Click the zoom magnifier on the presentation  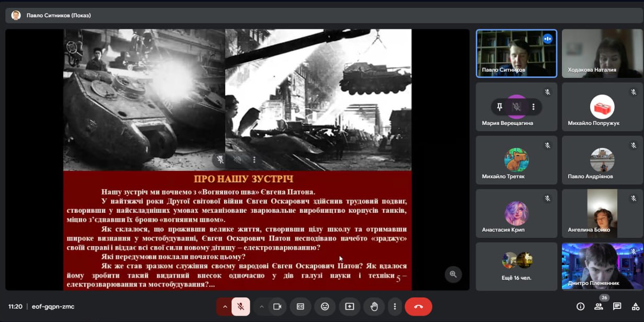coord(453,274)
